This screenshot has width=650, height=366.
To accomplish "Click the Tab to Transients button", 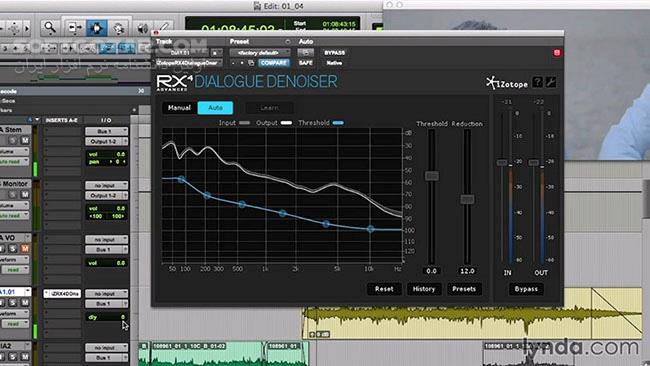I will (68, 48).
